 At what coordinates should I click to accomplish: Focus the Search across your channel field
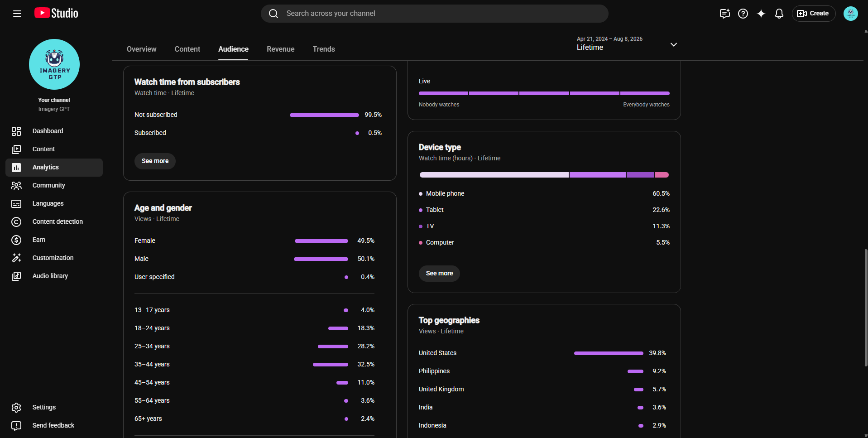[x=434, y=14]
